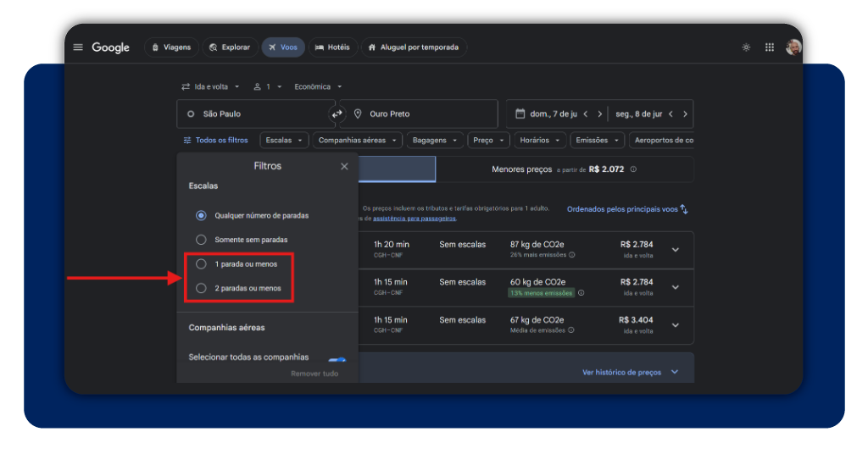Close the Filtros panel
The width and height of the screenshot is (868, 454).
point(344,167)
